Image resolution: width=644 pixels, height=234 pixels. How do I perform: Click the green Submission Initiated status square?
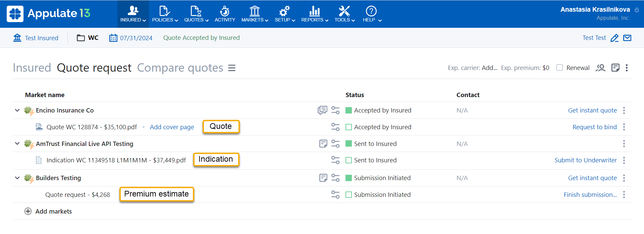349,178
